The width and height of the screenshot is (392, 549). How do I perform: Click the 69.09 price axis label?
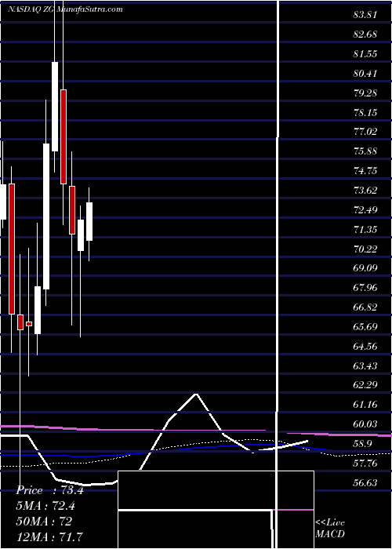(365, 268)
